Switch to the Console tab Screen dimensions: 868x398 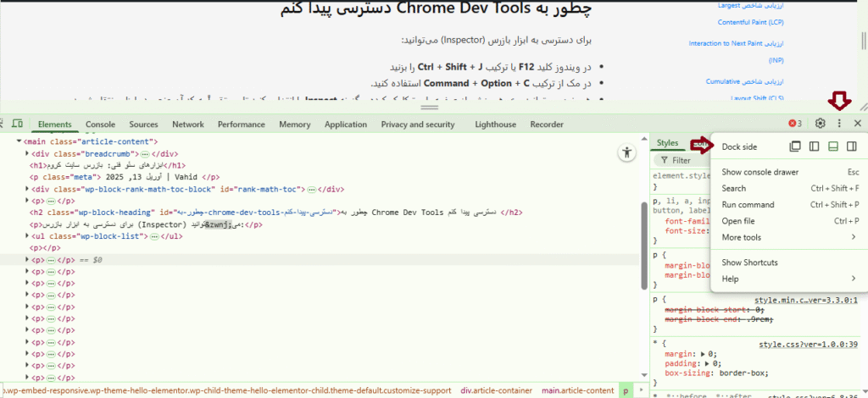click(100, 124)
